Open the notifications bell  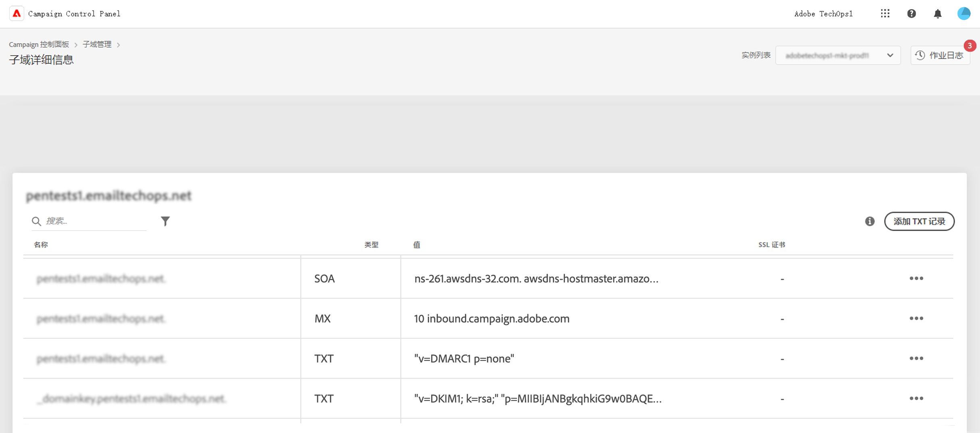point(938,14)
